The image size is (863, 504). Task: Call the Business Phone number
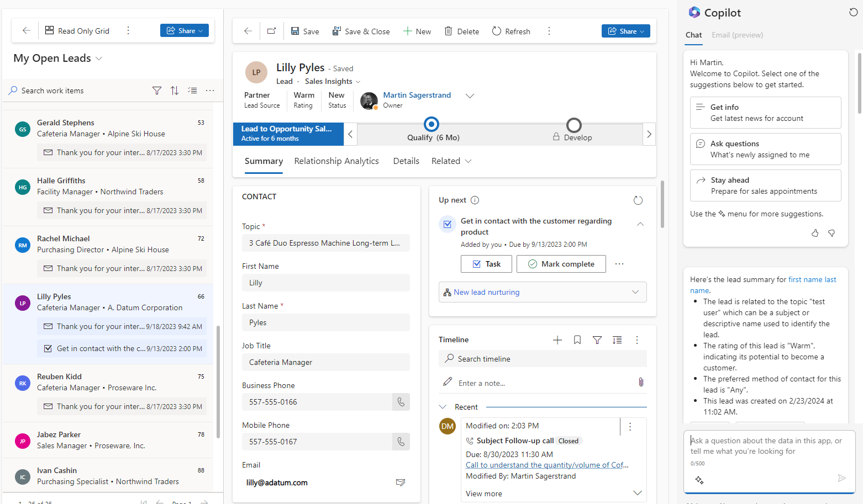tap(401, 402)
